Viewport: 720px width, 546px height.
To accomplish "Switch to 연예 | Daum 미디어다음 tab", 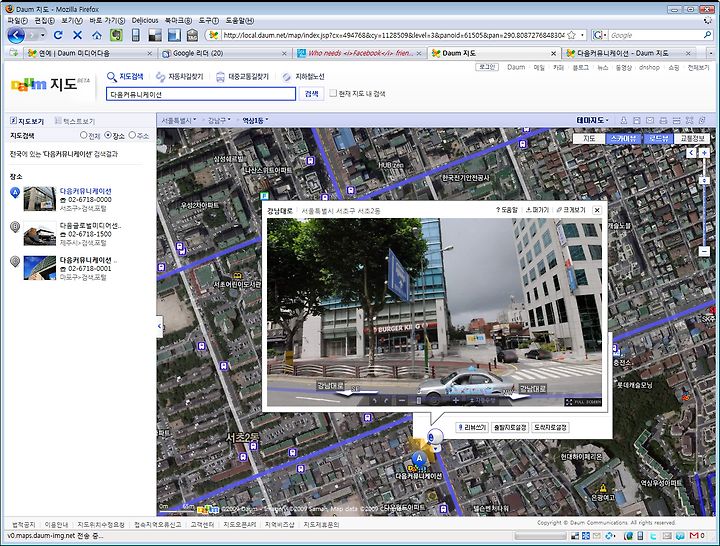I will coord(90,53).
